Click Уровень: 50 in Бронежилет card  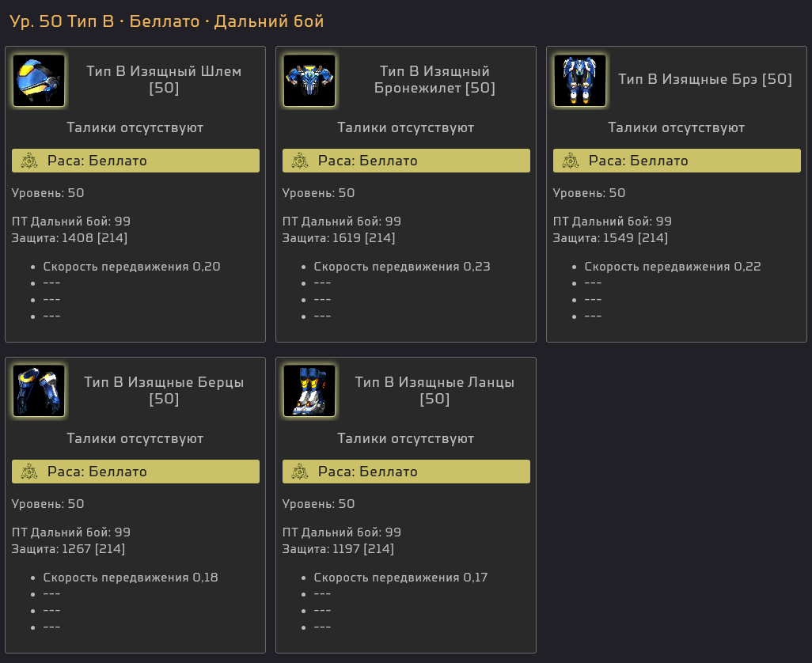point(318,193)
